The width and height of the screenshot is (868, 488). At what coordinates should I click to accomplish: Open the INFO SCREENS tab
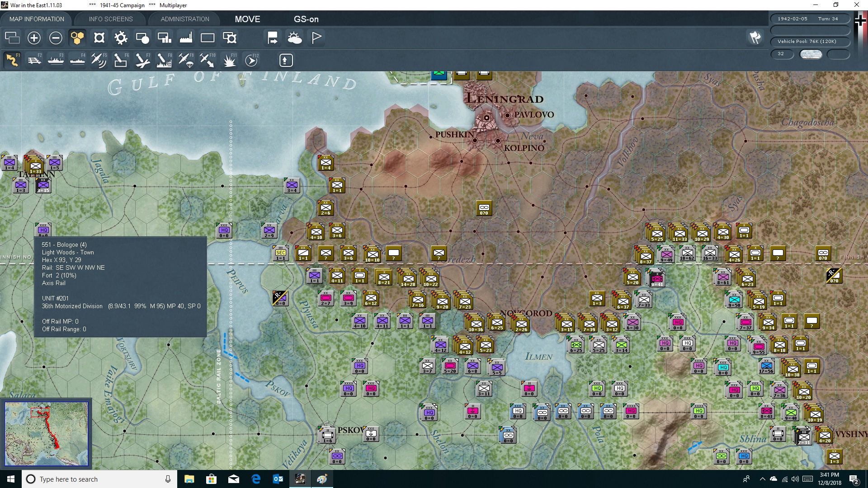(x=111, y=19)
